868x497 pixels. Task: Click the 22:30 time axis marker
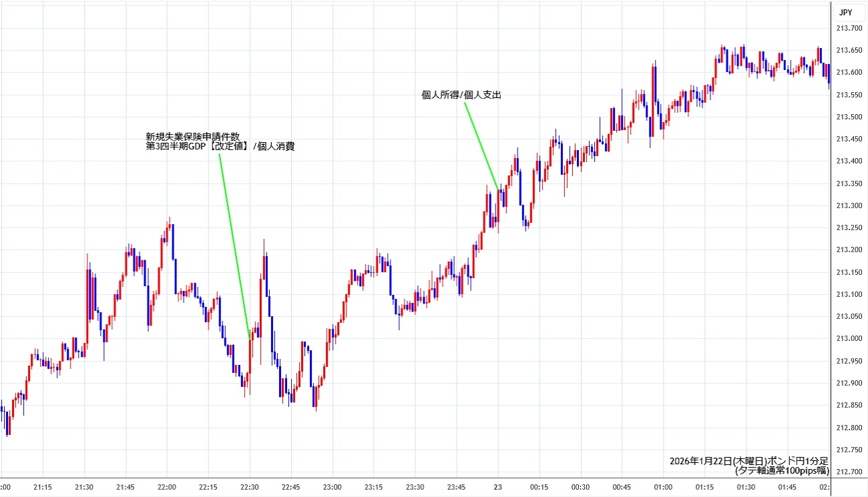coord(249,488)
